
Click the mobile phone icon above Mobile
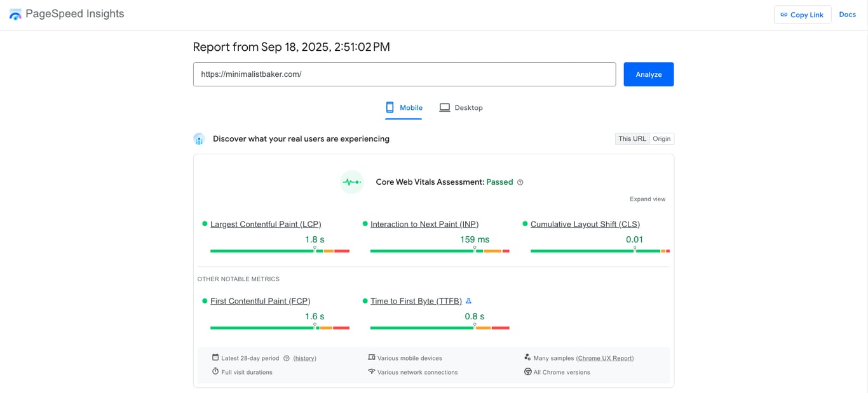[x=390, y=107]
